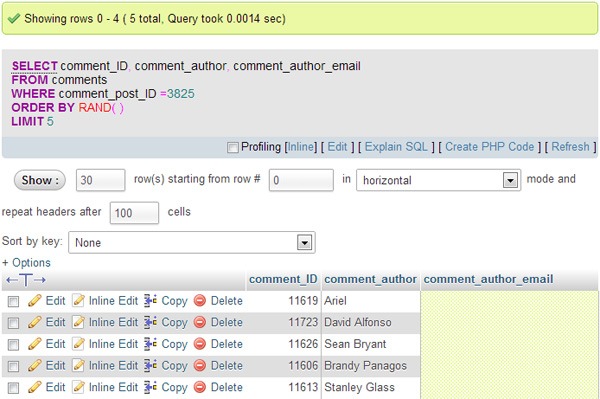This screenshot has width=600, height=399.
Task: Click the red Delete icon for Stanley Glass row
Action: [x=200, y=387]
